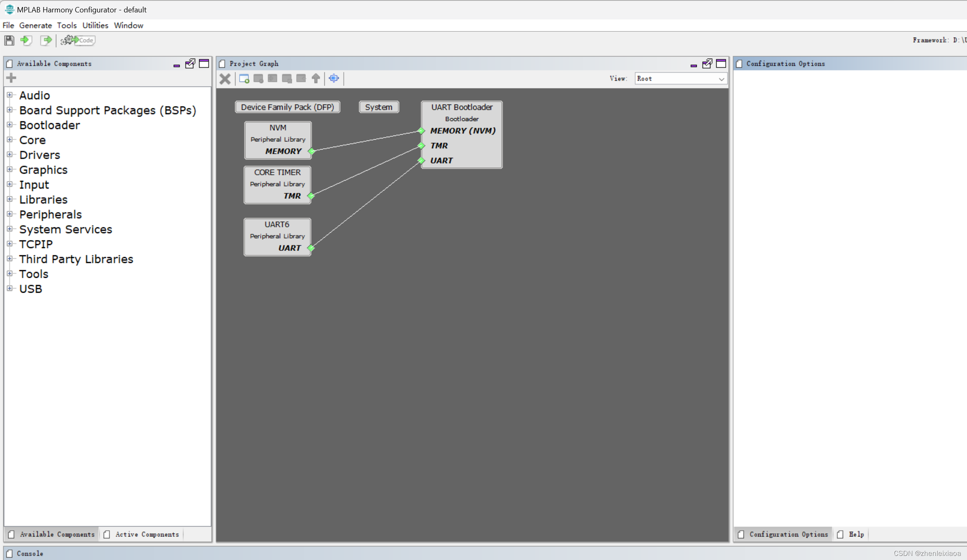Click the Save floppy disk icon
This screenshot has width=967, height=560.
click(x=9, y=40)
